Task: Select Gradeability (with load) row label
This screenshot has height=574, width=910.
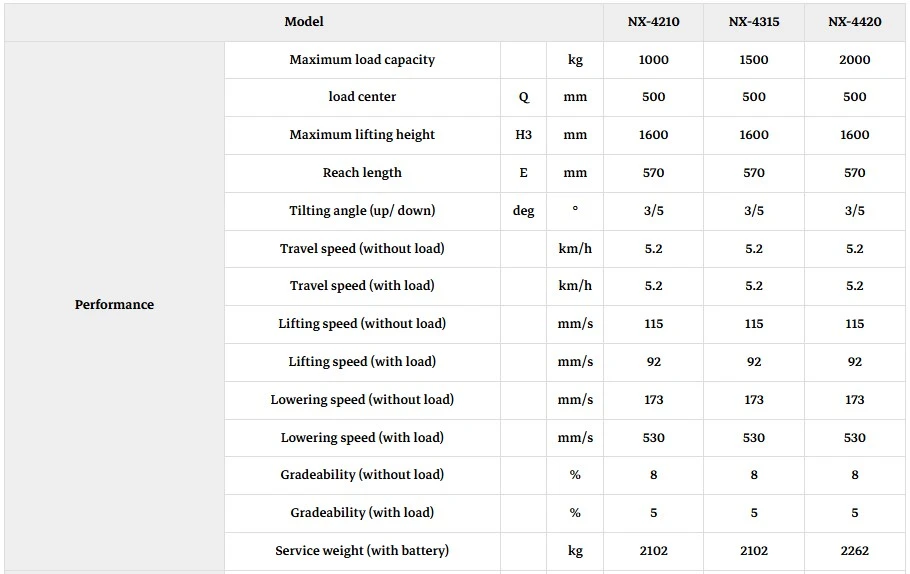Action: [362, 512]
